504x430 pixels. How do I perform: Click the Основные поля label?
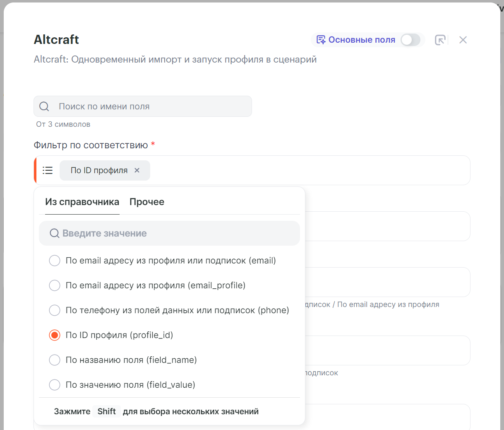(x=362, y=40)
